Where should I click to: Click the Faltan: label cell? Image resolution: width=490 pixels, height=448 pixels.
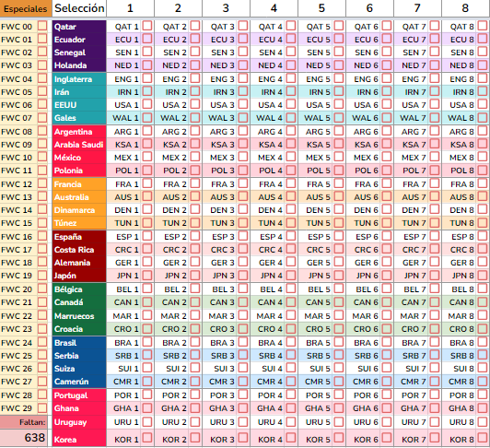coord(24,422)
